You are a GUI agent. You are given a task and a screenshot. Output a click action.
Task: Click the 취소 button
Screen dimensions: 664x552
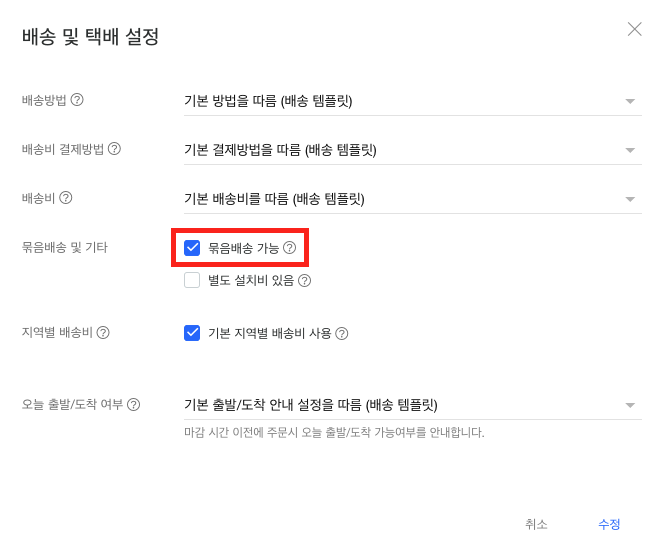coord(536,524)
